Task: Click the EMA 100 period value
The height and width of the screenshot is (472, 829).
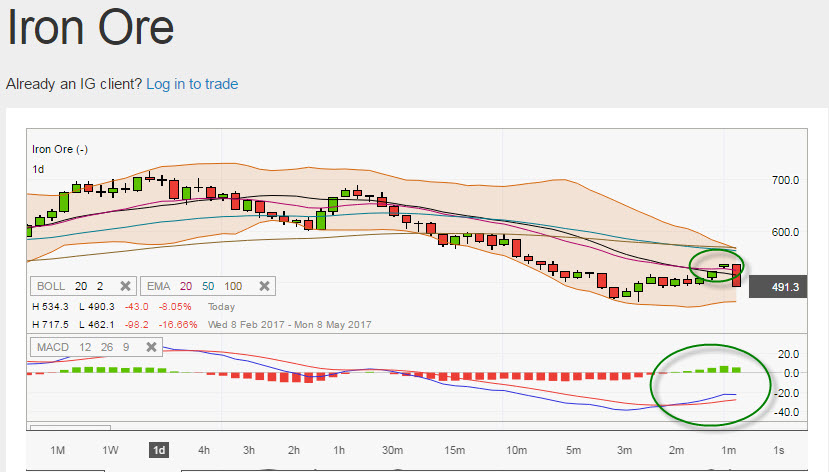Action: (x=233, y=286)
